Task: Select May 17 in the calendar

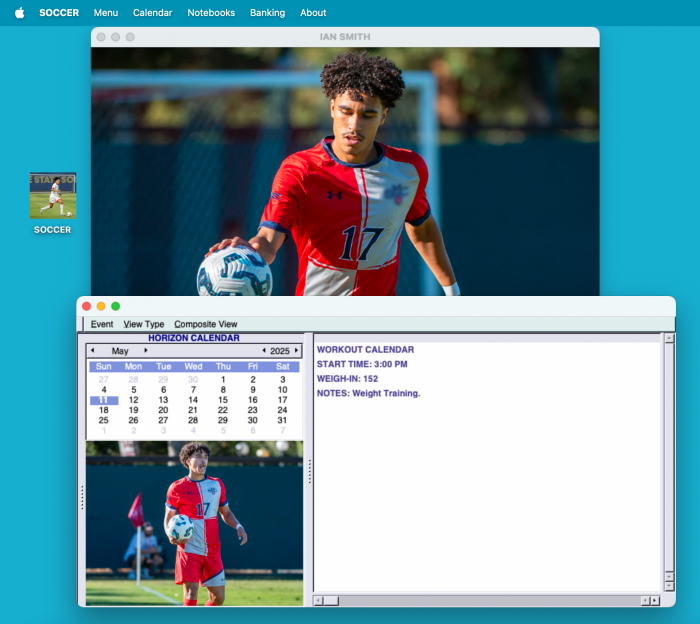Action: [x=283, y=400]
